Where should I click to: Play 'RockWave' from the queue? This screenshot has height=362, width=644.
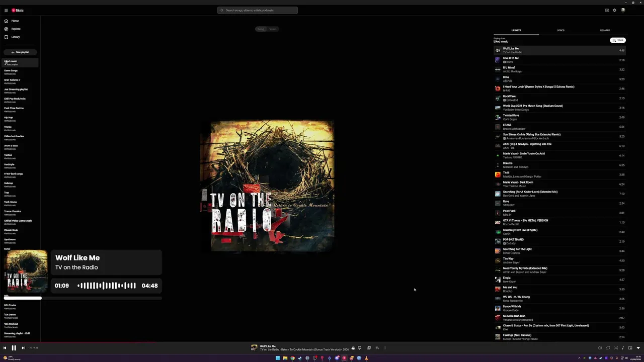560,98
